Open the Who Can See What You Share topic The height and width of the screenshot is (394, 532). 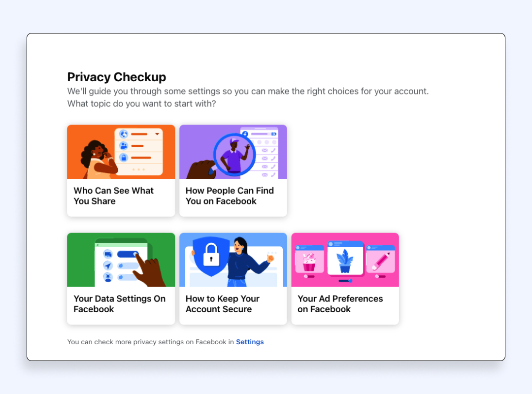click(114, 196)
